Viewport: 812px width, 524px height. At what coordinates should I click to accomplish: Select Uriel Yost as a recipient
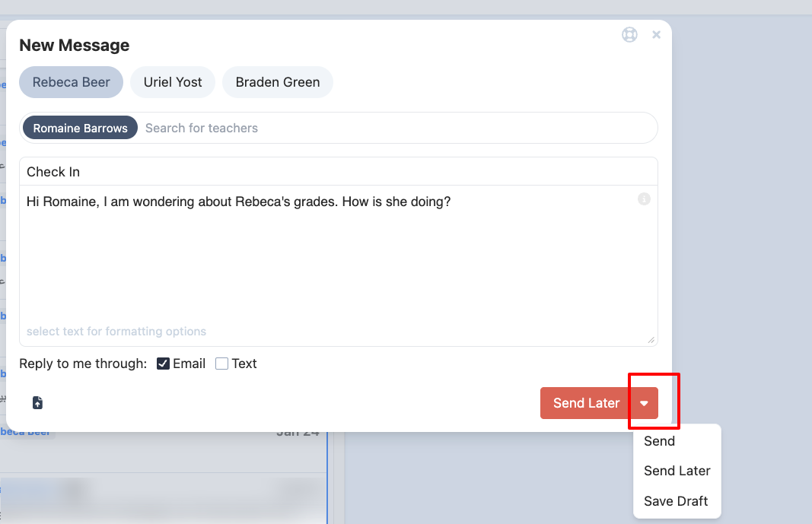click(173, 81)
